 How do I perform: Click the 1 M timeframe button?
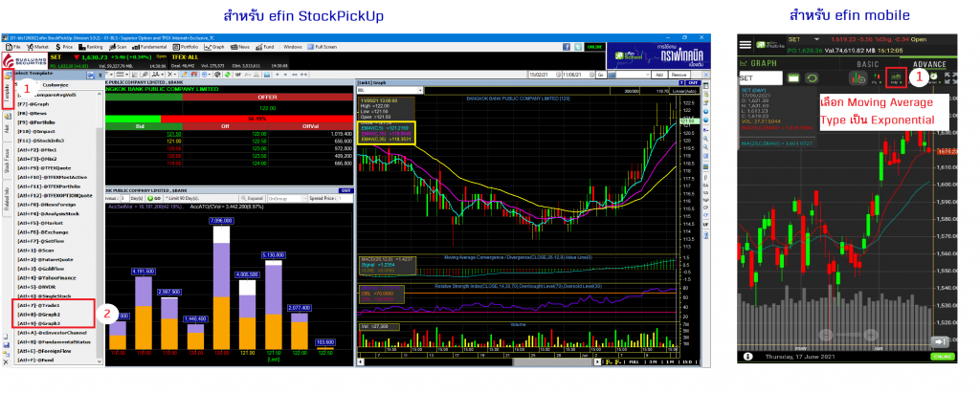(669, 361)
